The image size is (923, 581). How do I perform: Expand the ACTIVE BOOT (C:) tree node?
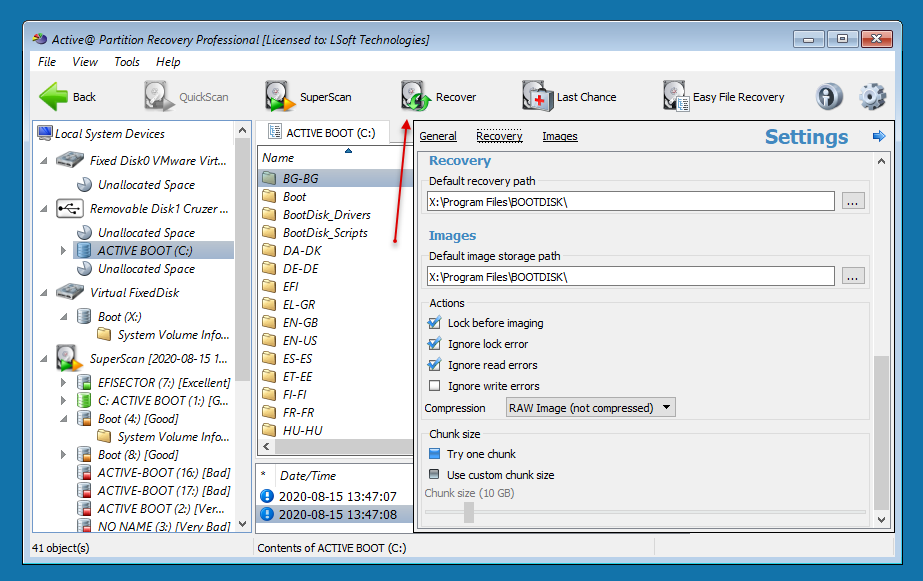click(x=63, y=250)
